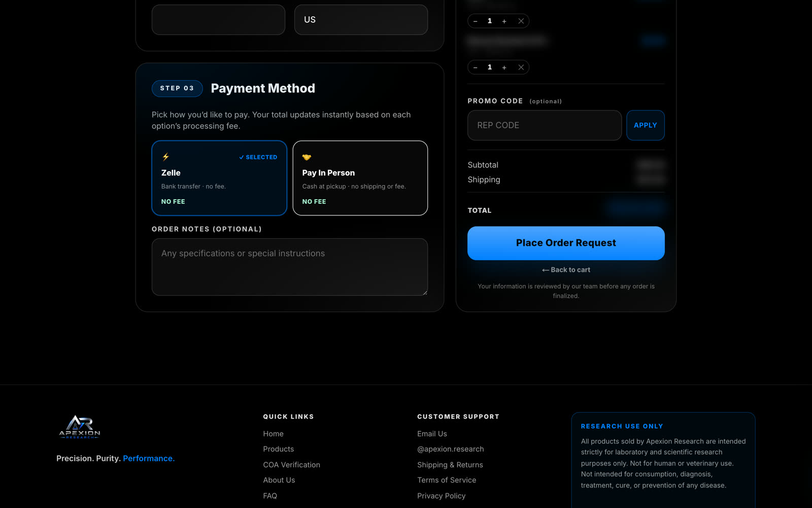Image resolution: width=812 pixels, height=508 pixels.
Task: Focus the REP CODE promo field
Action: (x=545, y=125)
